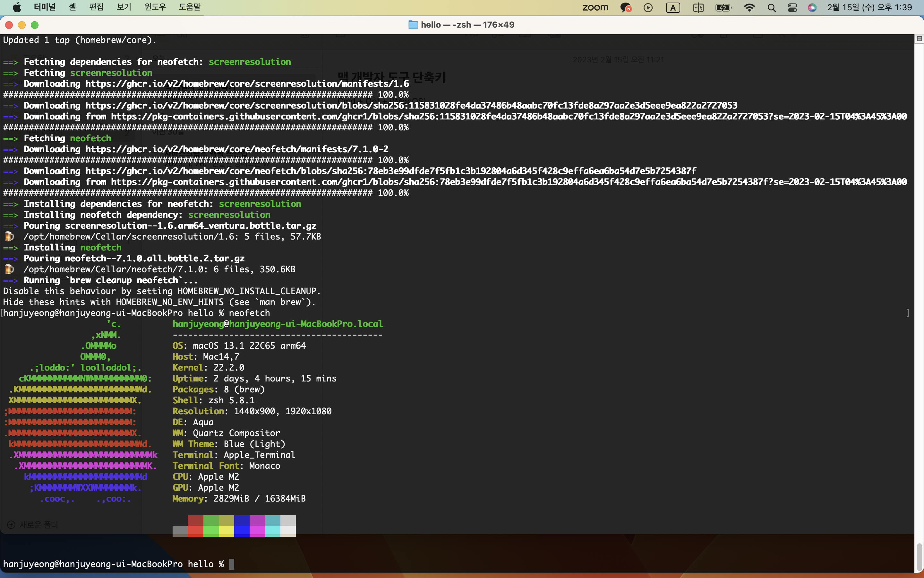924x578 pixels.
Task: Click the zoom menu bar item
Action: 595,7
